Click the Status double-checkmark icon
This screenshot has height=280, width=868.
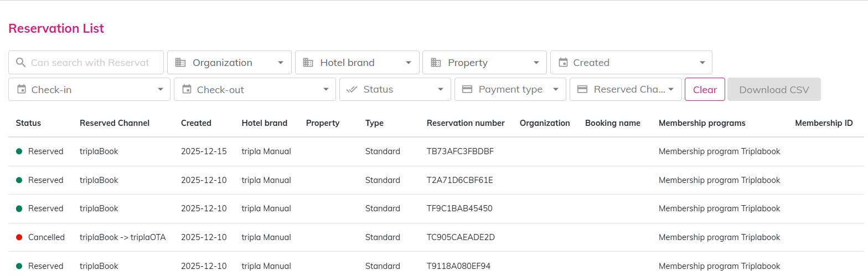pos(352,89)
